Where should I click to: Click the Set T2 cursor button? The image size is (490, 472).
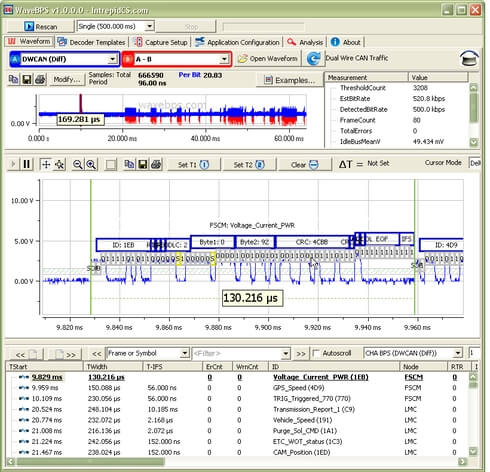tap(249, 165)
